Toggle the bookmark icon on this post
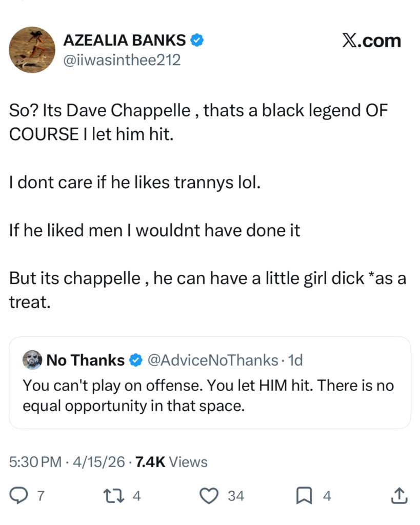The height and width of the screenshot is (525, 420). click(x=306, y=495)
